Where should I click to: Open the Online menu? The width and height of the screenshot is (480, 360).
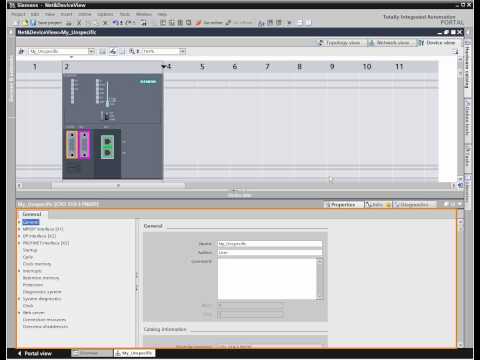coord(85,14)
